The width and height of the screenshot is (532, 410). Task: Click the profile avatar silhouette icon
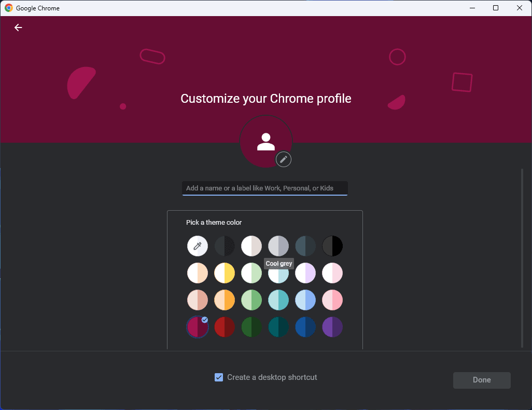[266, 141]
